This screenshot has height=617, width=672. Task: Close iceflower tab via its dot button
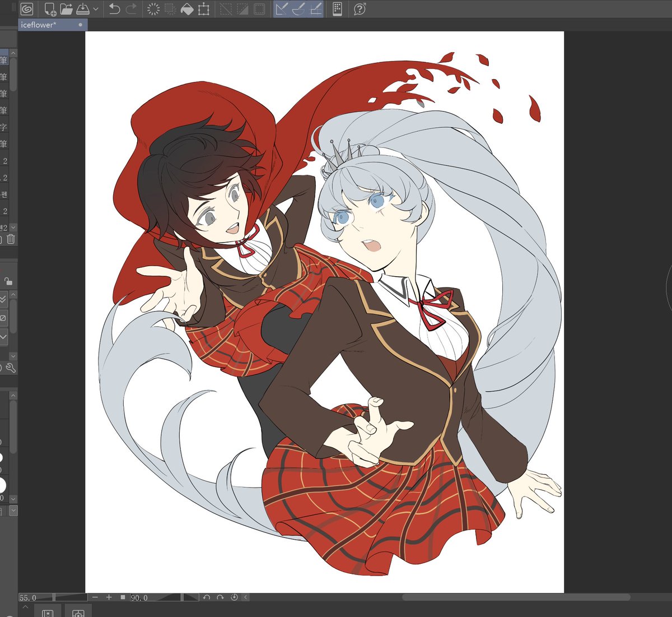point(81,25)
